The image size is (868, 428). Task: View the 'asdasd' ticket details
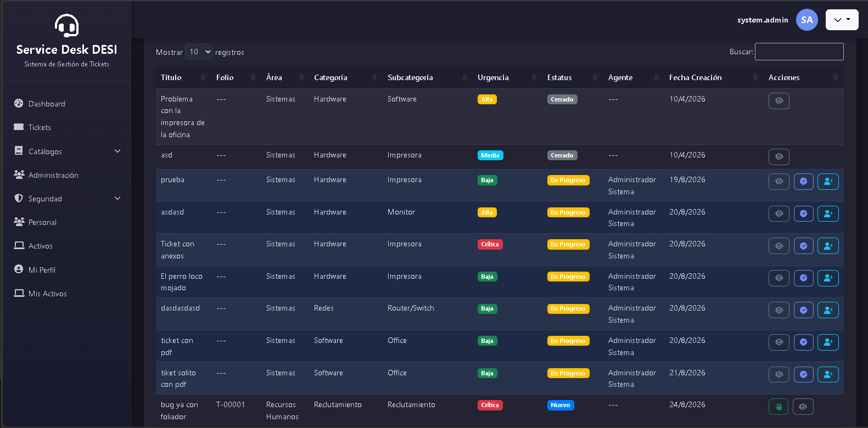[x=779, y=214]
